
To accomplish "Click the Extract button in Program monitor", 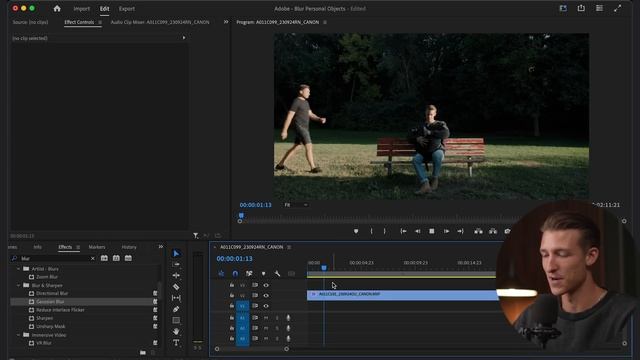I will pyautogui.click(x=493, y=231).
